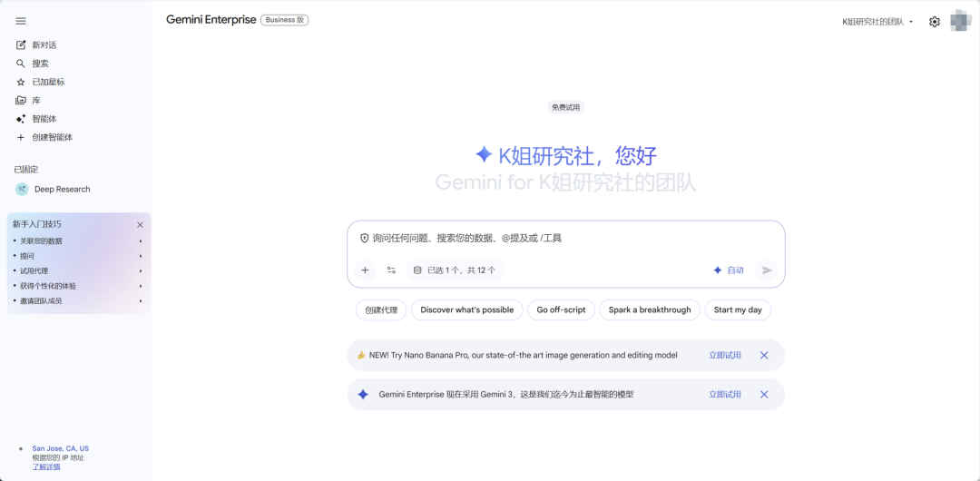This screenshot has height=481, width=980.
Task: Click the Go off-script chip
Action: click(562, 309)
